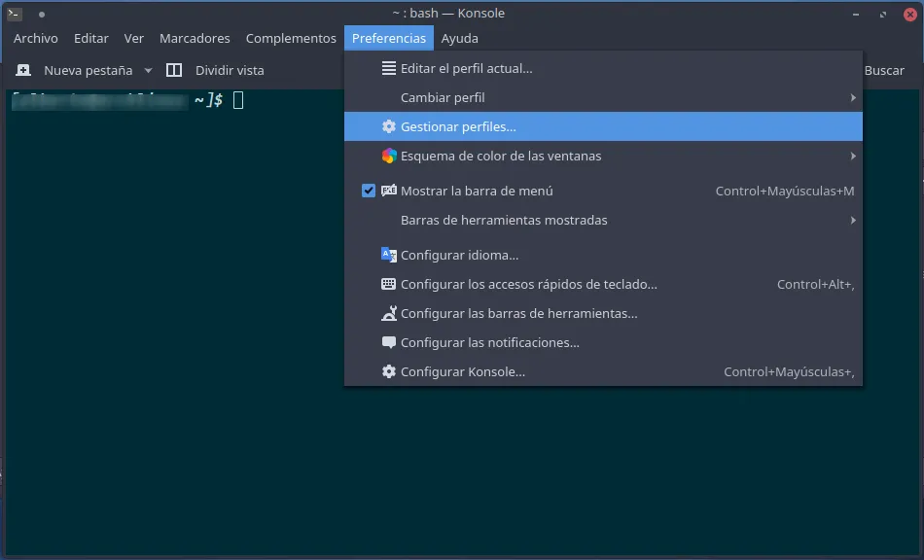Open the Marcadores menu
This screenshot has height=560, width=924.
click(195, 38)
